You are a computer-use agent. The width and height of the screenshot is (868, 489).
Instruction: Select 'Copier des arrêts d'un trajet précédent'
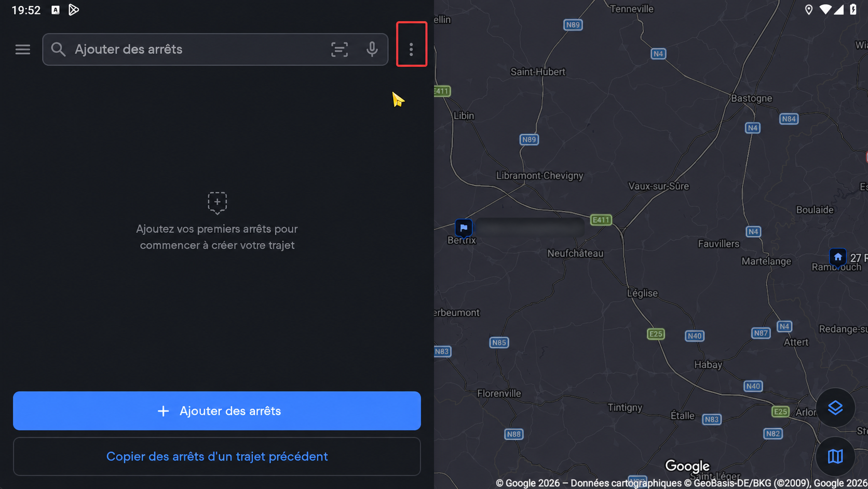pos(217,456)
